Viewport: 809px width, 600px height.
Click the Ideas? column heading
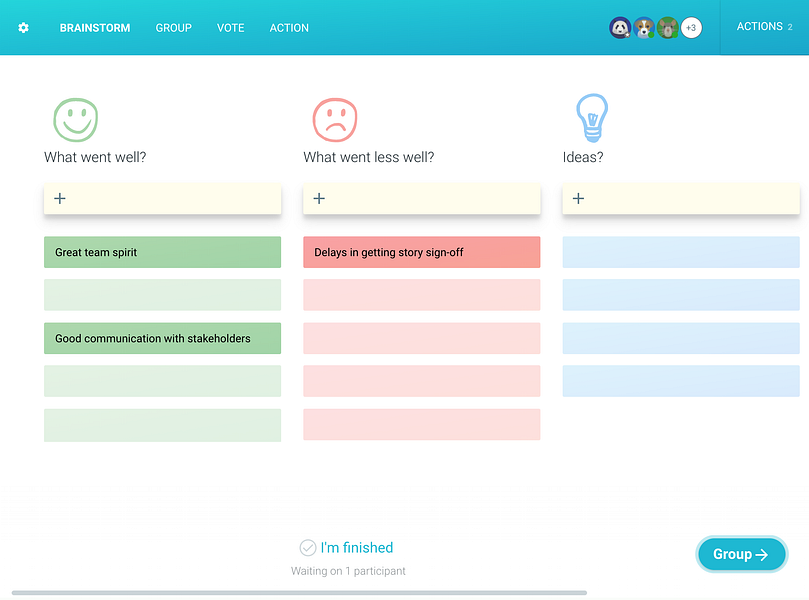coord(583,157)
